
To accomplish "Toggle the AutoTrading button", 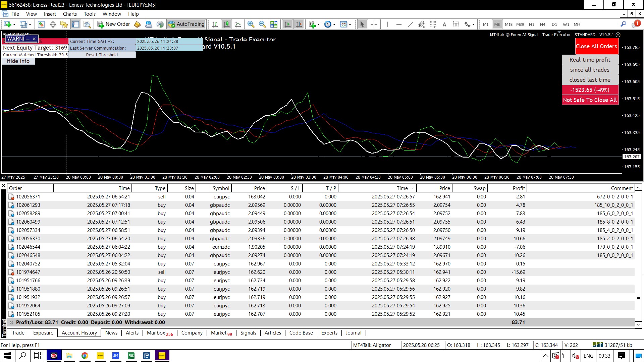I will click(186, 24).
